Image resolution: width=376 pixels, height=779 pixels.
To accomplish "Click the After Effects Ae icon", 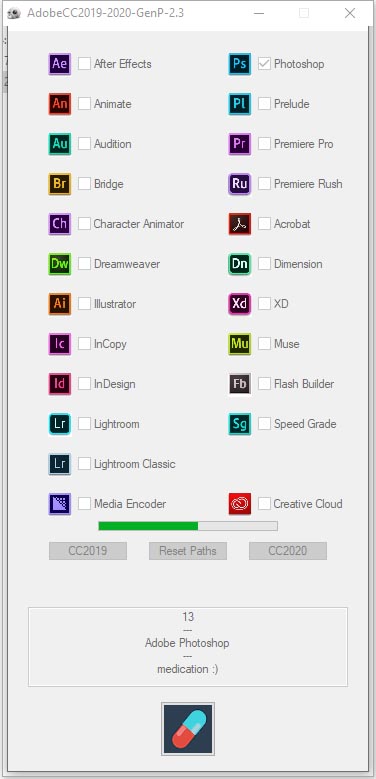I will 60,64.
